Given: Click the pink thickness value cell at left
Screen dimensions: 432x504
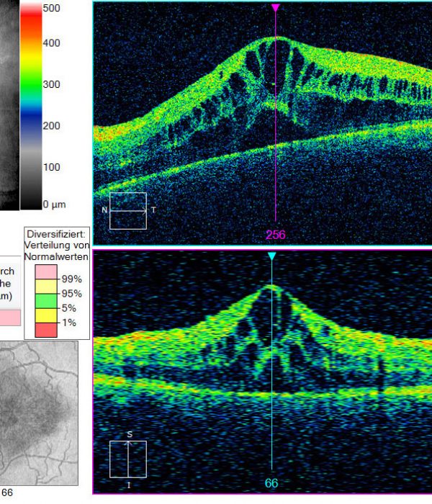Looking at the screenshot, I should [x=10, y=318].
